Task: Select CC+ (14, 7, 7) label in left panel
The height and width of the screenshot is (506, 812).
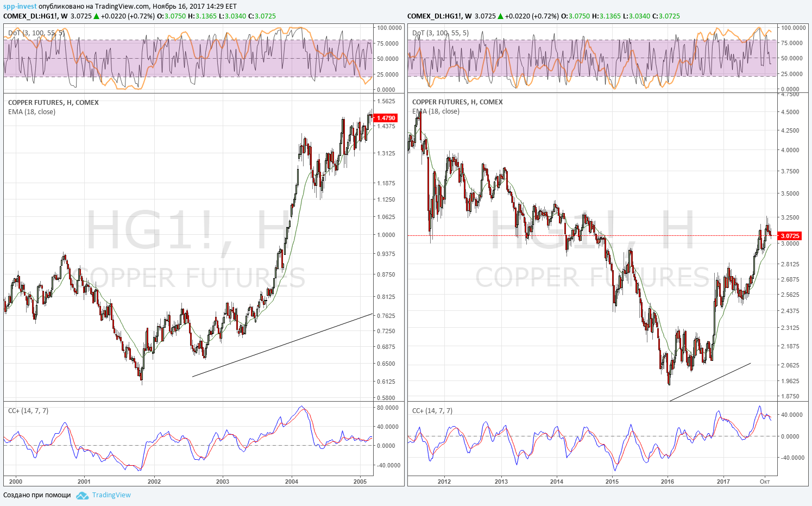Action: coord(28,411)
